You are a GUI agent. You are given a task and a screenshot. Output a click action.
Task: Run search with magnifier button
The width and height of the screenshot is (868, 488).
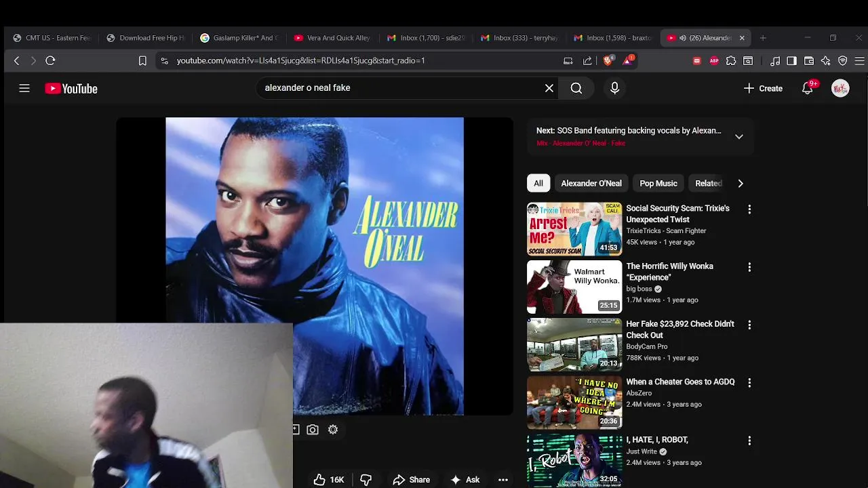[576, 88]
